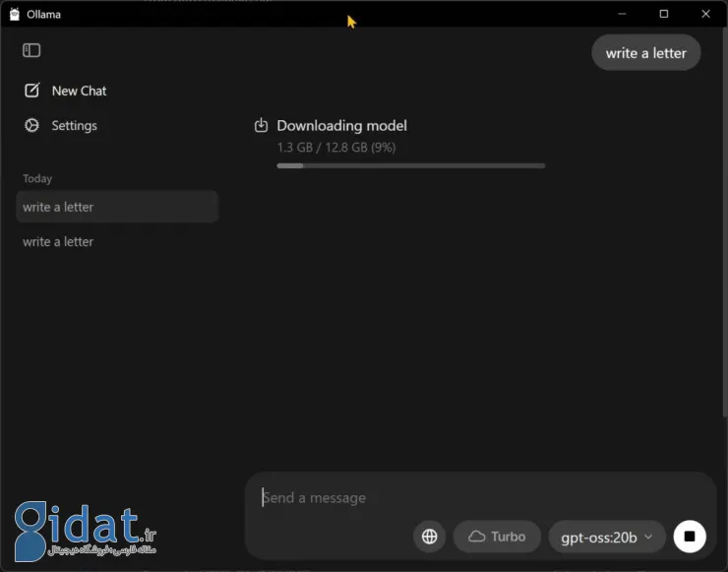Close the Ollama window
The width and height of the screenshot is (728, 572).
(x=705, y=14)
